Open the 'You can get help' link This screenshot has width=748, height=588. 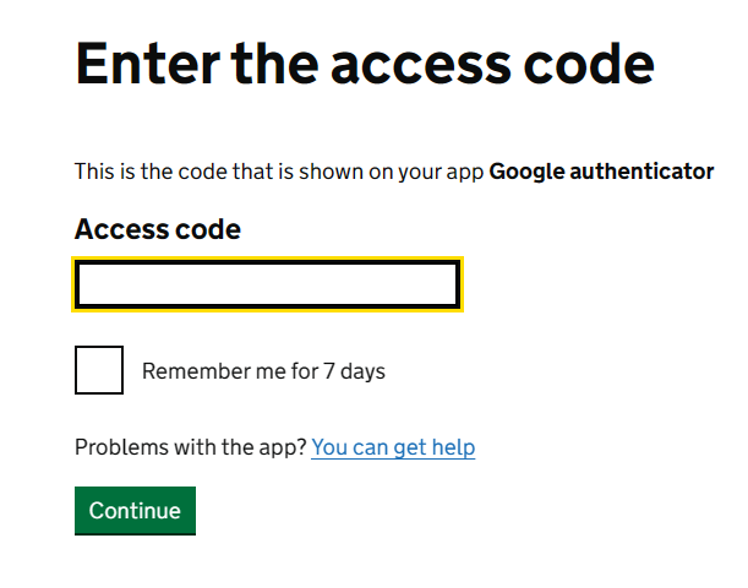coord(393,447)
